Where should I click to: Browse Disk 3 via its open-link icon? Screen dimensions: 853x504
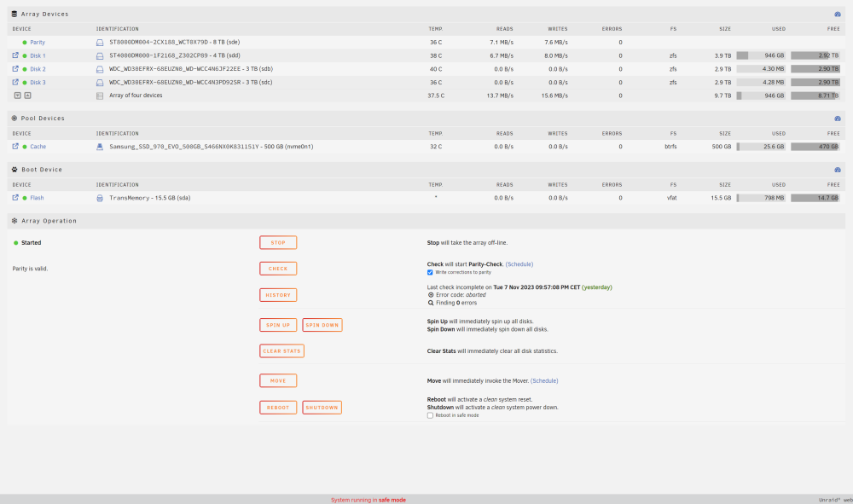pyautogui.click(x=15, y=82)
